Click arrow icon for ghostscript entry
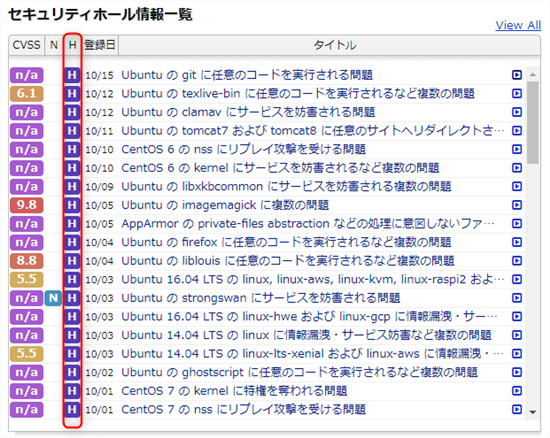The width and height of the screenshot is (550, 438). 517,372
